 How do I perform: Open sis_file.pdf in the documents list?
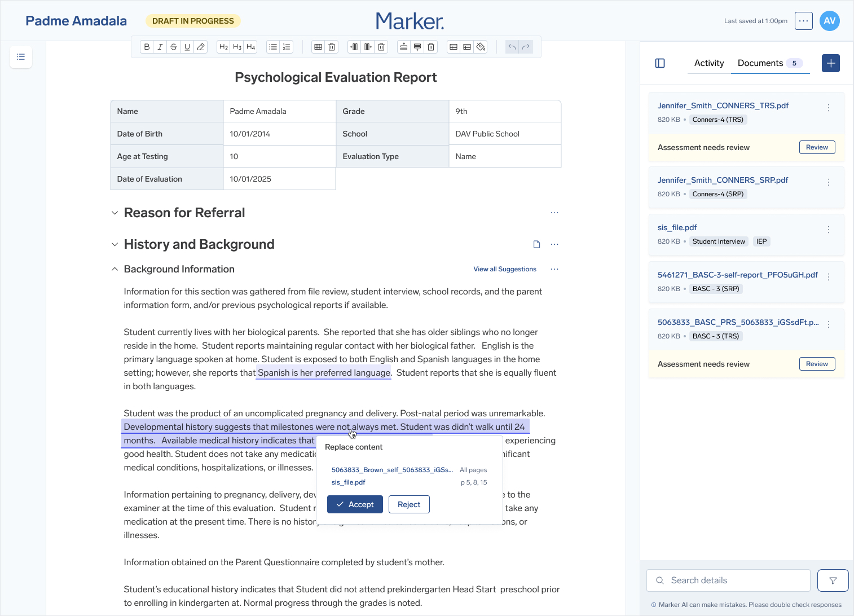(x=677, y=227)
